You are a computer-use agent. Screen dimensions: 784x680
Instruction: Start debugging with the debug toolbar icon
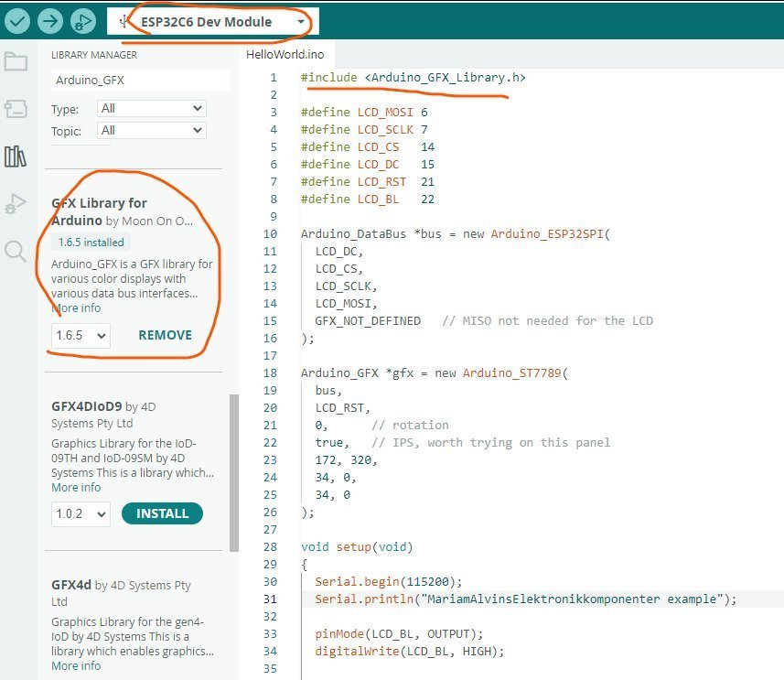[x=83, y=21]
